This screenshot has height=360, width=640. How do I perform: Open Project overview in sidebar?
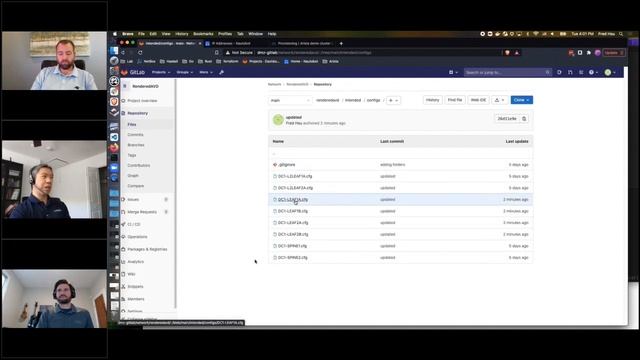click(142, 101)
